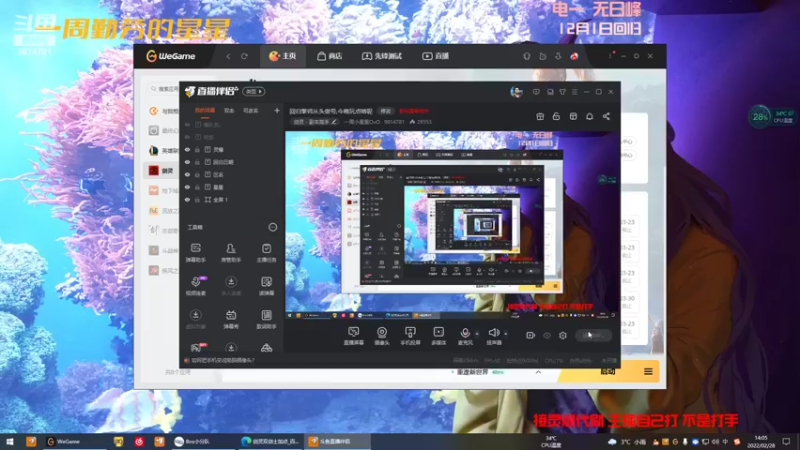Expand the up chevron in WeGame bottom bar

pyautogui.click(x=538, y=372)
